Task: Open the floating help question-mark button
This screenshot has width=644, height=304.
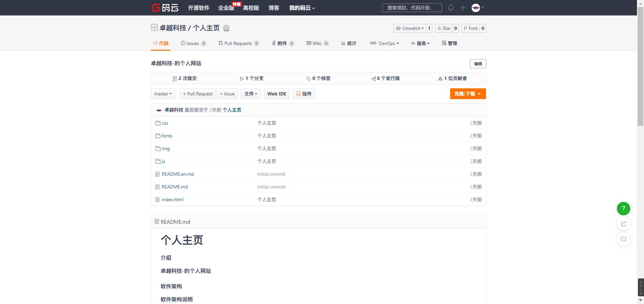Action: pyautogui.click(x=623, y=209)
